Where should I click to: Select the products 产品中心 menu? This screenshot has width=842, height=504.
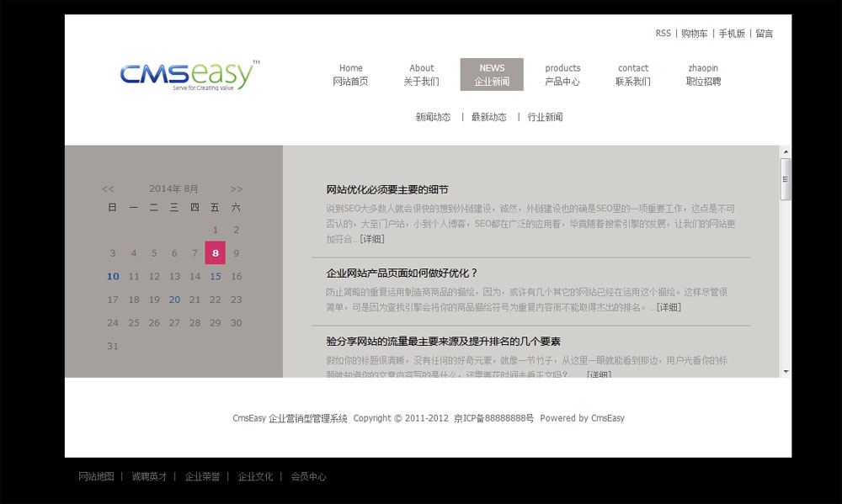[x=562, y=75]
